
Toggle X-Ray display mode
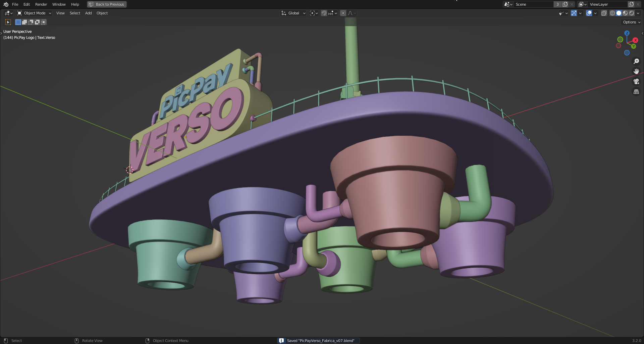[604, 13]
